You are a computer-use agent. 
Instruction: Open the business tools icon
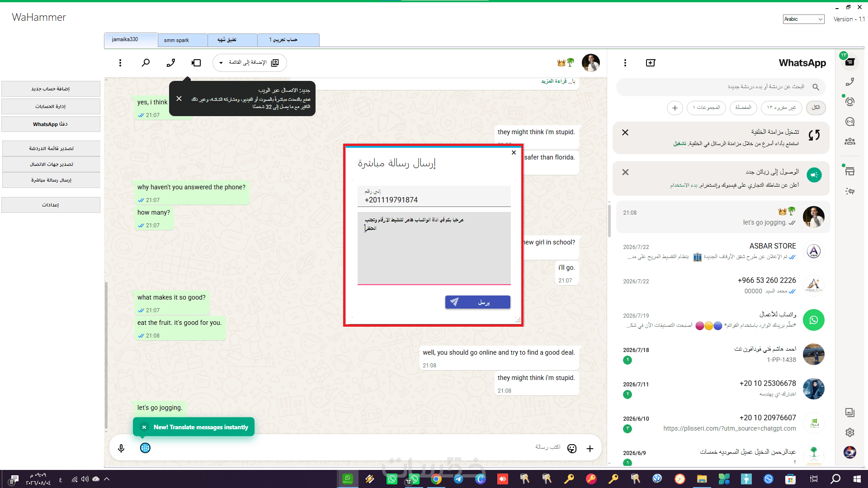point(850,191)
